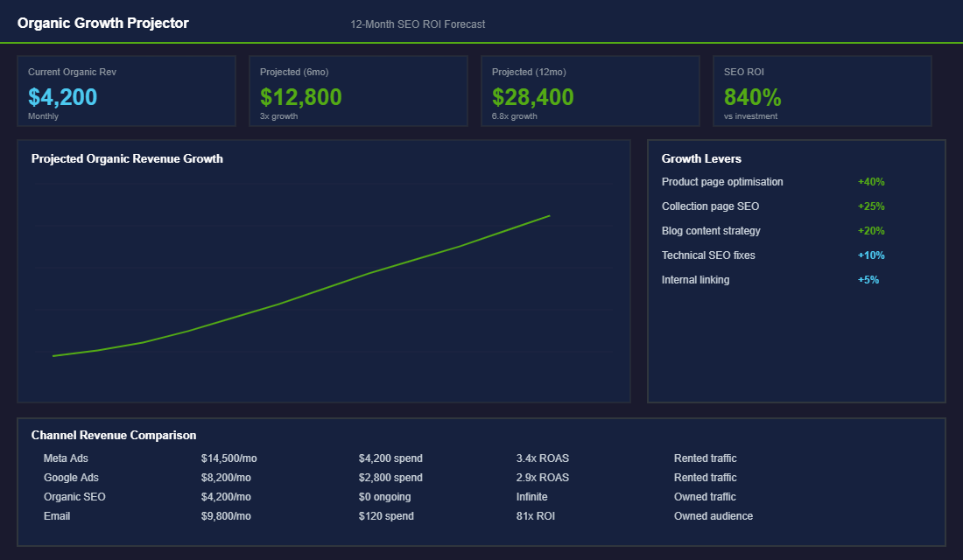Click the +40% value beside Product page optimisation
This screenshot has height=560, width=963.
coord(873,181)
